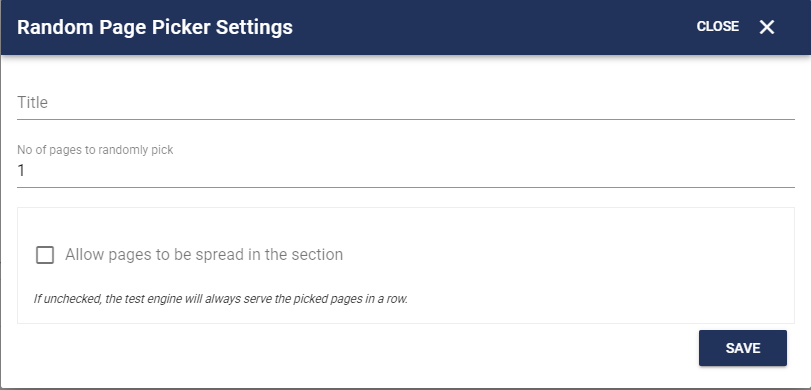Click the number of pages input field

[x=406, y=170]
